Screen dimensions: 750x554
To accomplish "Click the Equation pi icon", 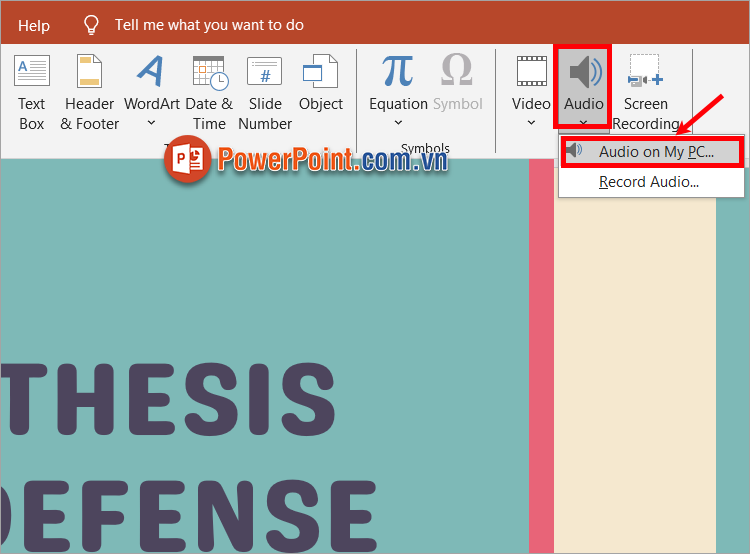I will pyautogui.click(x=398, y=72).
